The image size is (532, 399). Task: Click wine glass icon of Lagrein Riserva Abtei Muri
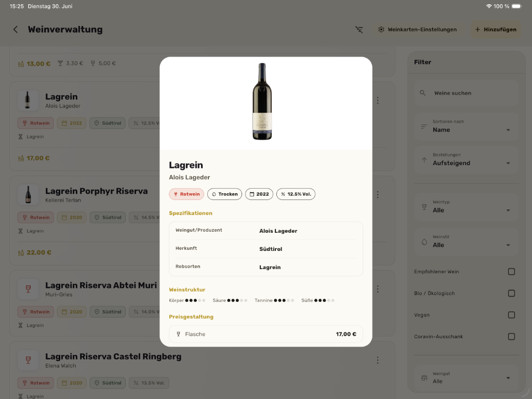coord(28,289)
